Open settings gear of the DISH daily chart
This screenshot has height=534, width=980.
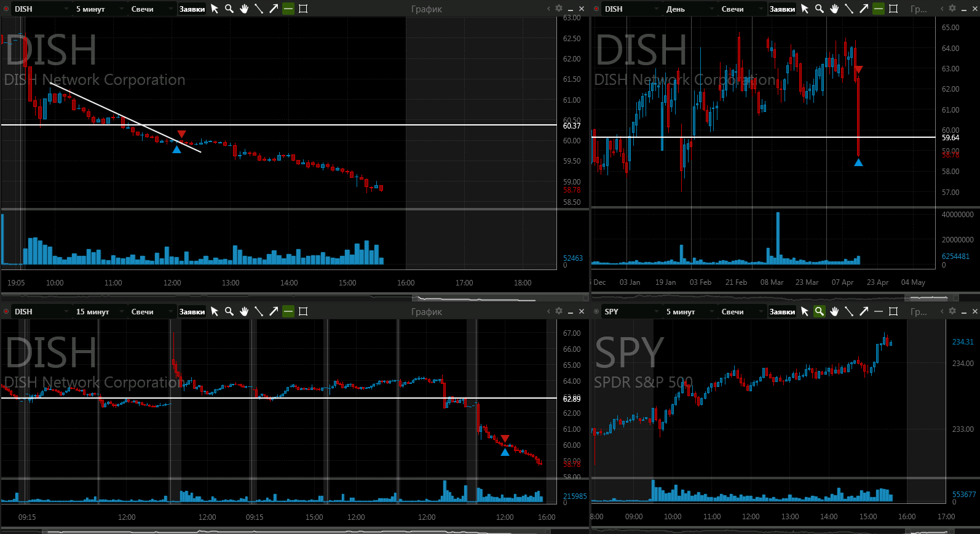coord(952,9)
